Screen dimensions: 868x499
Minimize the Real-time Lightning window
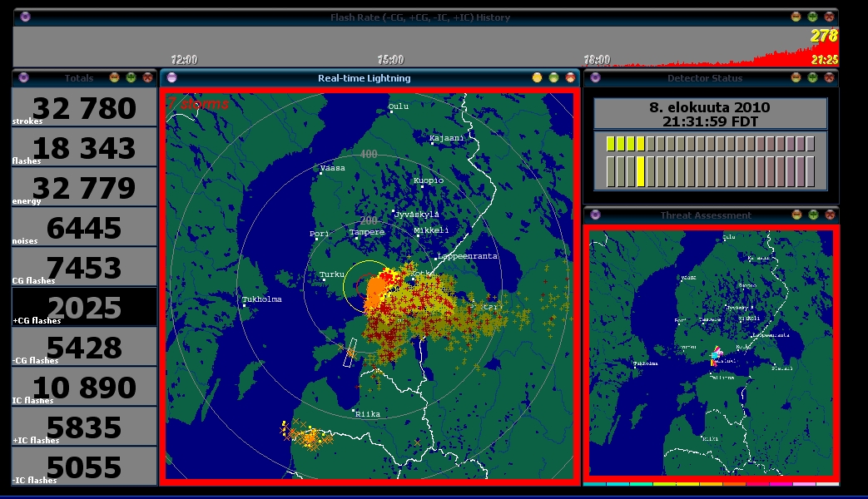537,77
